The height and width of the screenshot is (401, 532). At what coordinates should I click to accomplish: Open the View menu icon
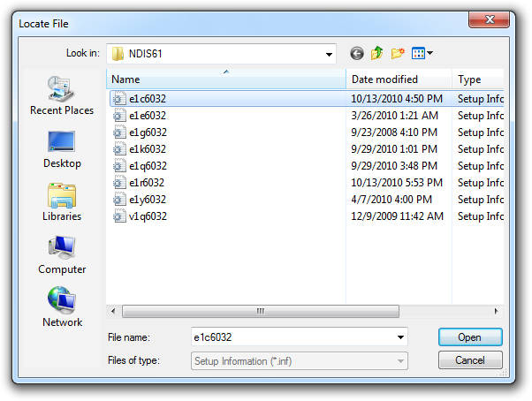(418, 53)
